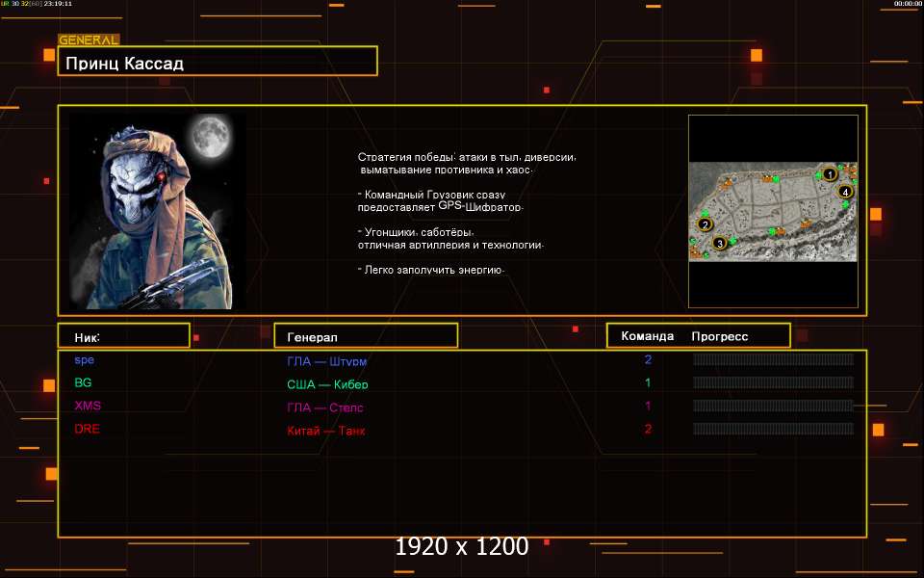Select player nick DRE

point(88,429)
